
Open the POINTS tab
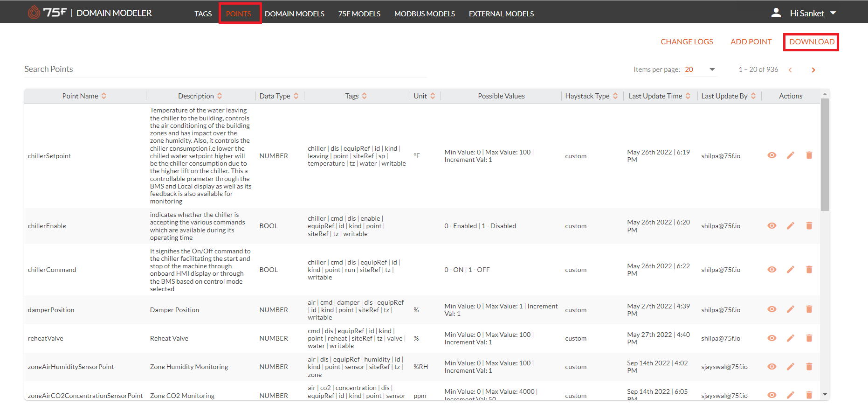(239, 14)
